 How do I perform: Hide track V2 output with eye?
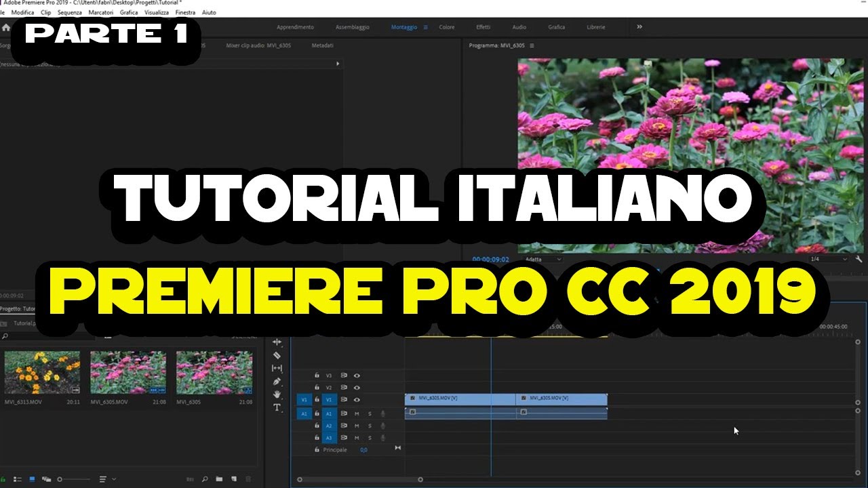click(x=357, y=388)
